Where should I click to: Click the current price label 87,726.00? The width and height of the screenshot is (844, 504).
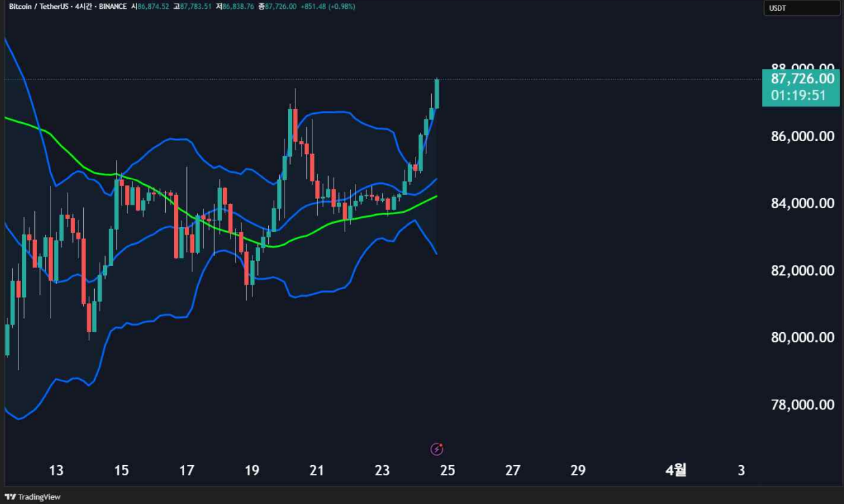pos(802,78)
